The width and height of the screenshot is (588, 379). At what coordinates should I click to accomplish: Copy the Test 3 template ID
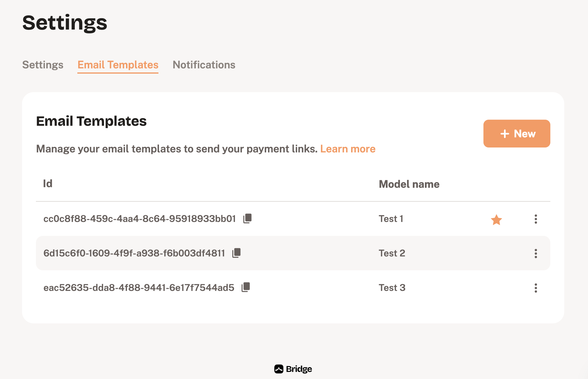(x=246, y=287)
